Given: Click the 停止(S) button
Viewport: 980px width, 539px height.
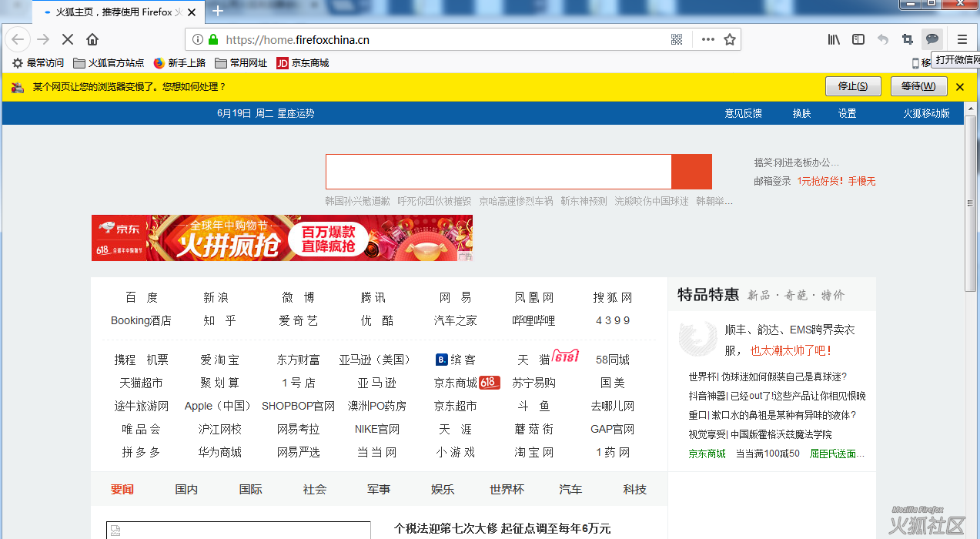Looking at the screenshot, I should (853, 86).
